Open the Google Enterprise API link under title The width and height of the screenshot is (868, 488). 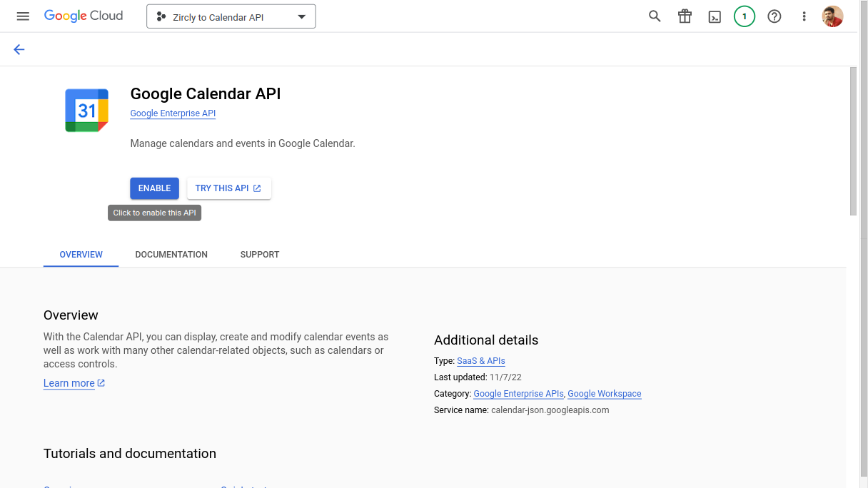pos(173,113)
